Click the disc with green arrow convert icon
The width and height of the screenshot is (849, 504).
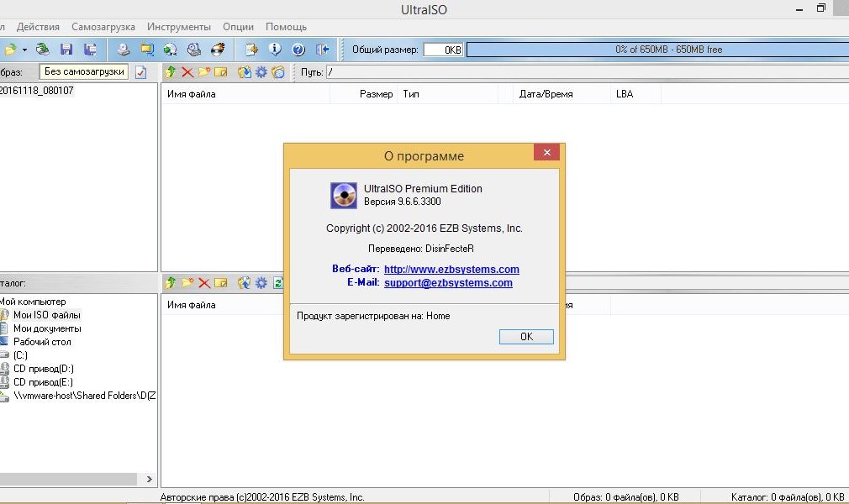tap(170, 50)
